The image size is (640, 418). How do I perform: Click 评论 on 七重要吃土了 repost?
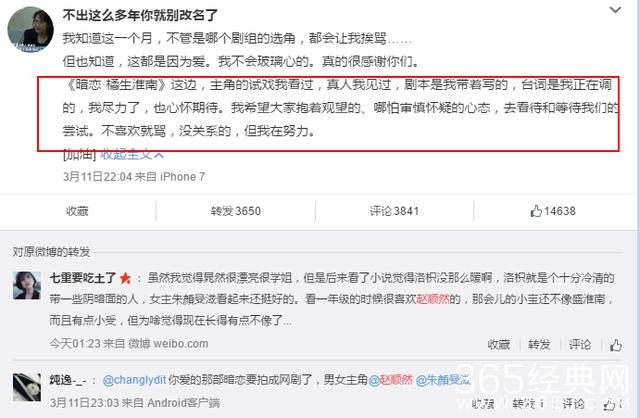580,345
